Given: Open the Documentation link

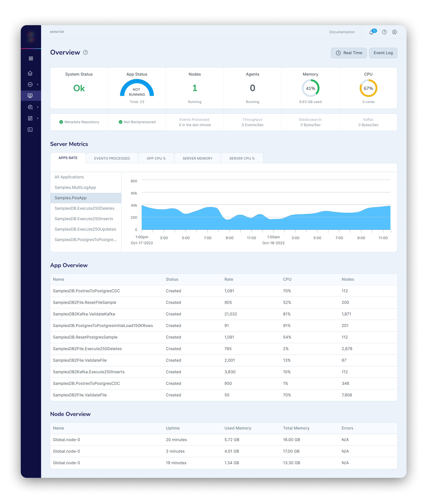Looking at the screenshot, I should pos(342,32).
